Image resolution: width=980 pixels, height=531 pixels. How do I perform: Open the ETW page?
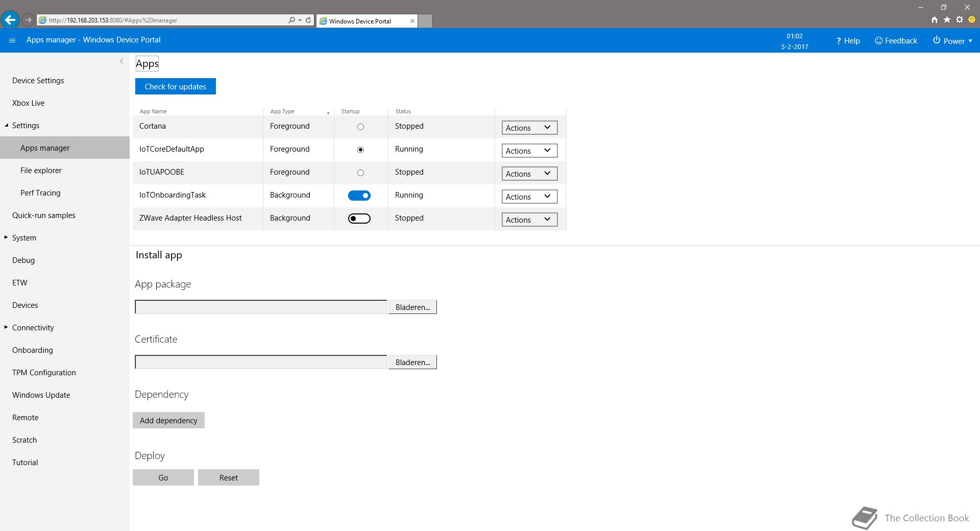20,283
